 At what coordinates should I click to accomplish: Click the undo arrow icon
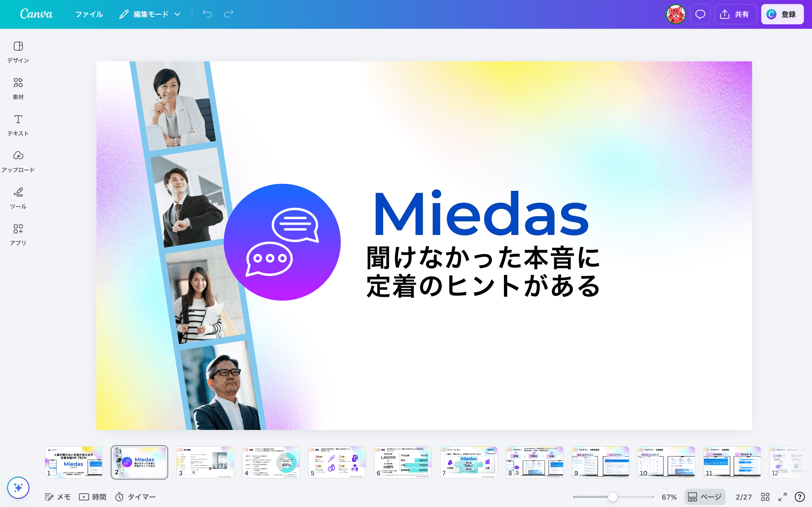pos(207,14)
